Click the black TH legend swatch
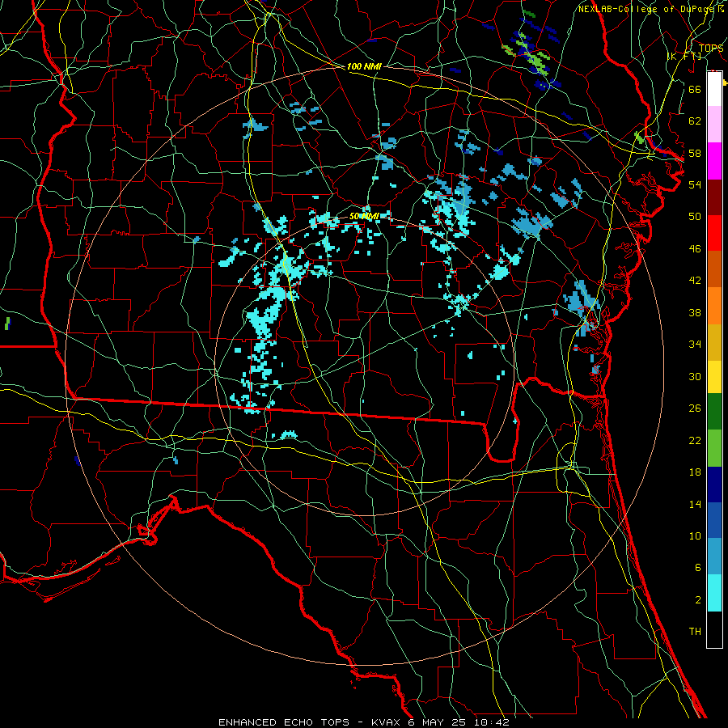This screenshot has height=728, width=728. (714, 629)
